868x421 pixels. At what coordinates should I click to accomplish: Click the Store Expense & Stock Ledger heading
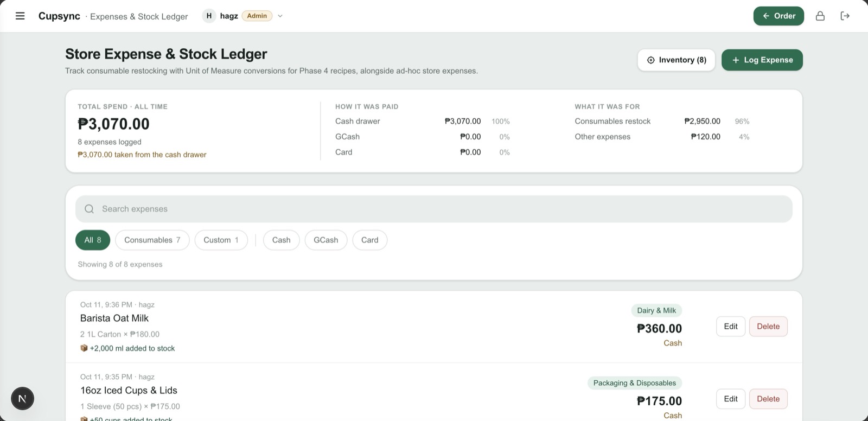pyautogui.click(x=166, y=54)
